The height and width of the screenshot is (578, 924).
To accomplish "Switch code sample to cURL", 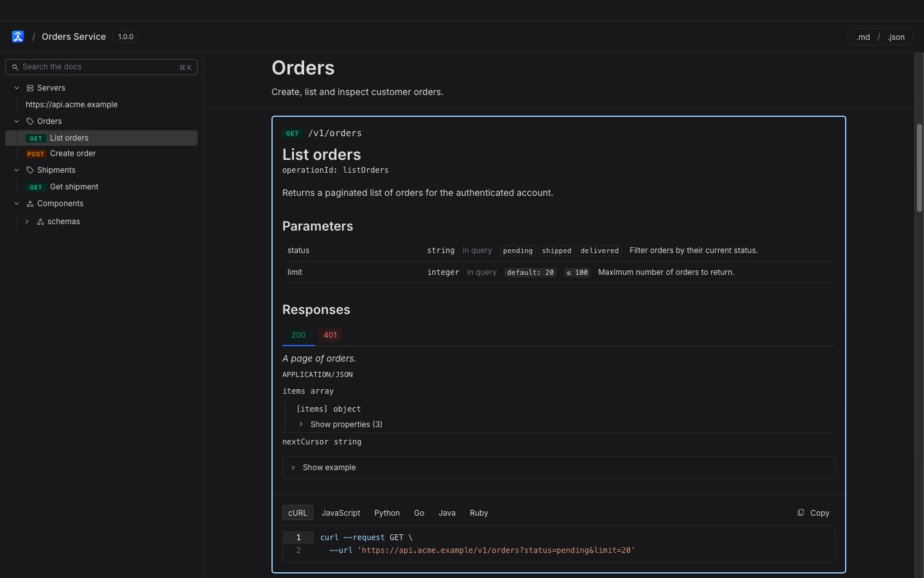I will (x=298, y=513).
